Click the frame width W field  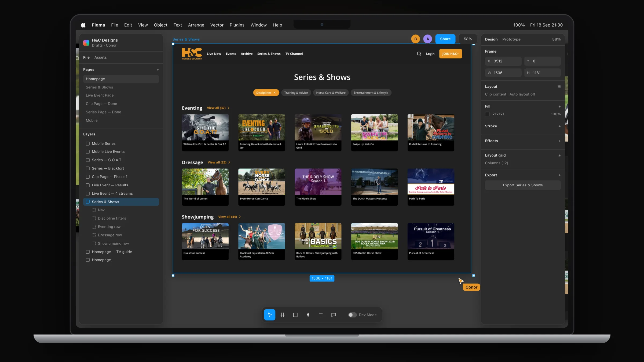[x=503, y=73]
